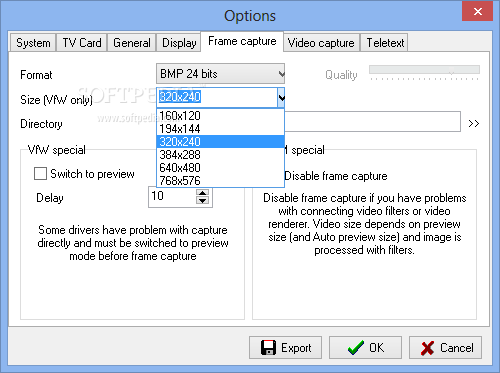The width and height of the screenshot is (500, 373).
Task: Pick 640x480 from the size list
Action: (x=220, y=168)
